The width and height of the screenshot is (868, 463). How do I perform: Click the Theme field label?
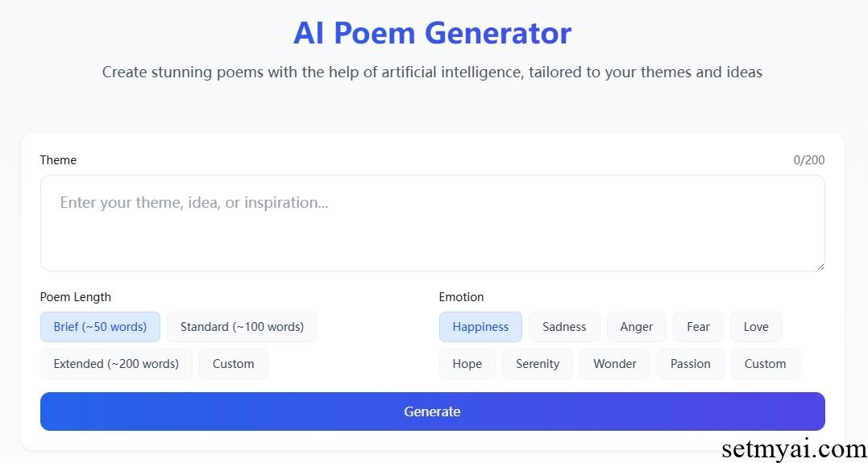click(58, 160)
